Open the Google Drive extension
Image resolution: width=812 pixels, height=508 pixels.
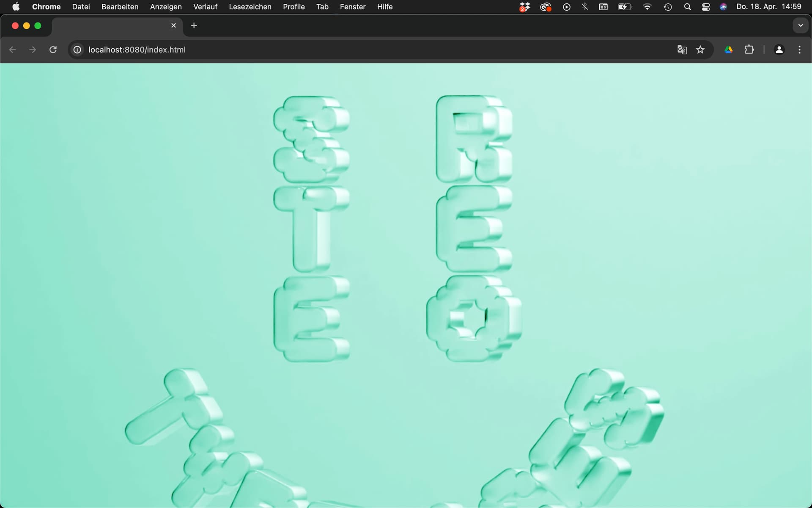[728, 50]
